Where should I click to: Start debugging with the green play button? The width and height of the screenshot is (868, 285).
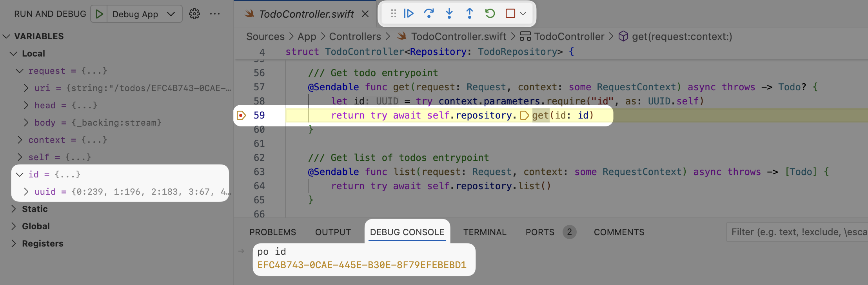(99, 14)
